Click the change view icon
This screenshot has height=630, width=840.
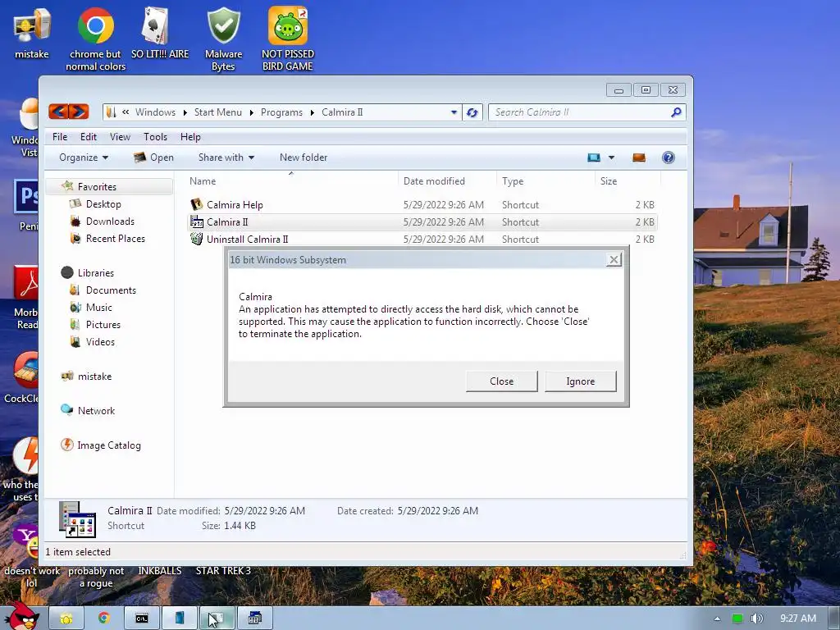coord(594,157)
